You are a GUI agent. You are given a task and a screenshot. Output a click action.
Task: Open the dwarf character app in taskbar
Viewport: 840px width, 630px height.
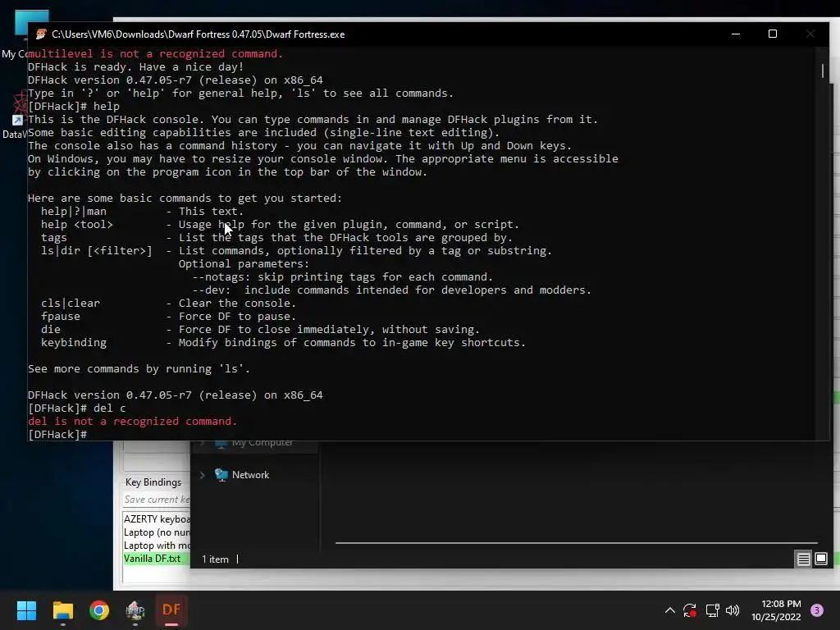point(135,610)
